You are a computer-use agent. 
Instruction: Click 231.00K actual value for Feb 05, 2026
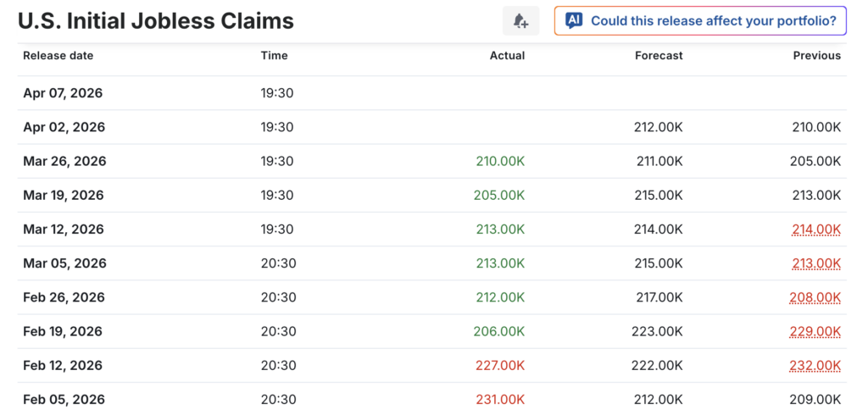pyautogui.click(x=500, y=400)
